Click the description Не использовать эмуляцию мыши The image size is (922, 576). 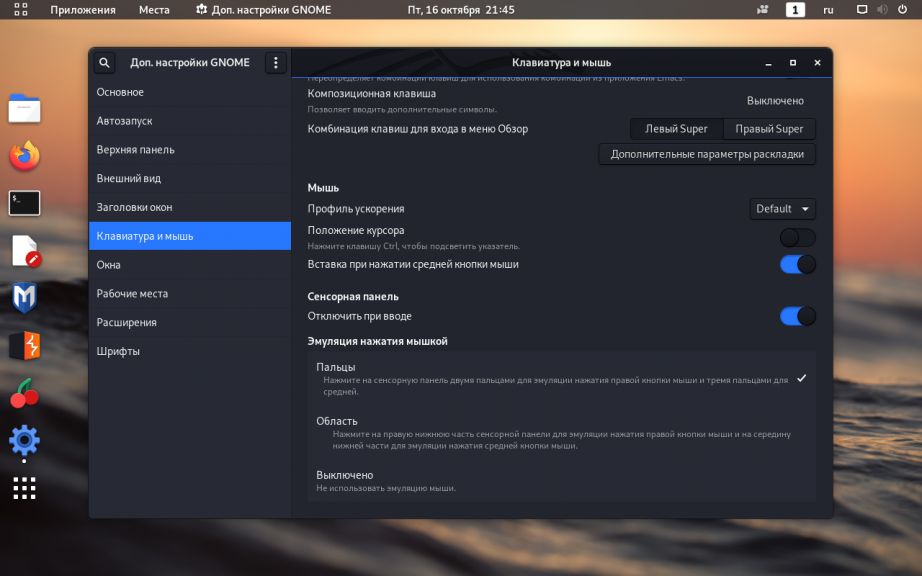pos(386,488)
